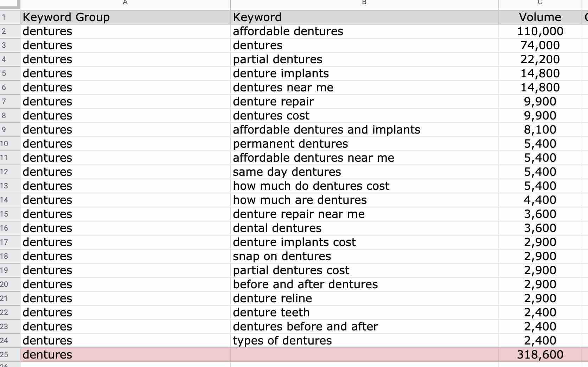The image size is (588, 367).
Task: Select column A header
Action: tap(125, 3)
